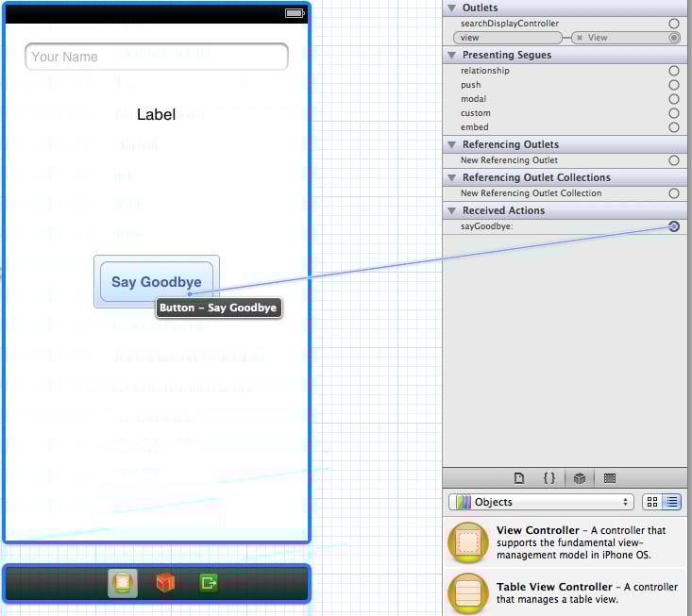Select Table View Controller library description text
Viewport: 692px width, 616px height.
[587, 593]
